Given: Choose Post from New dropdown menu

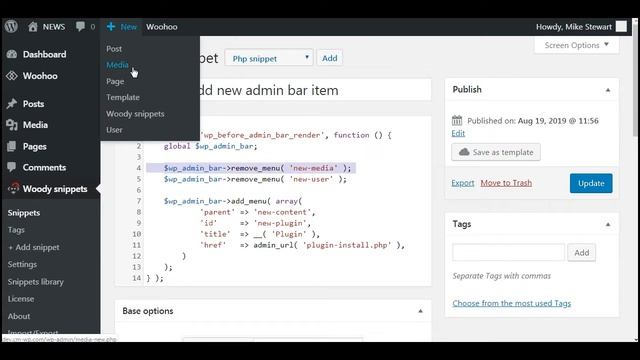Looking at the screenshot, I should 114,49.
